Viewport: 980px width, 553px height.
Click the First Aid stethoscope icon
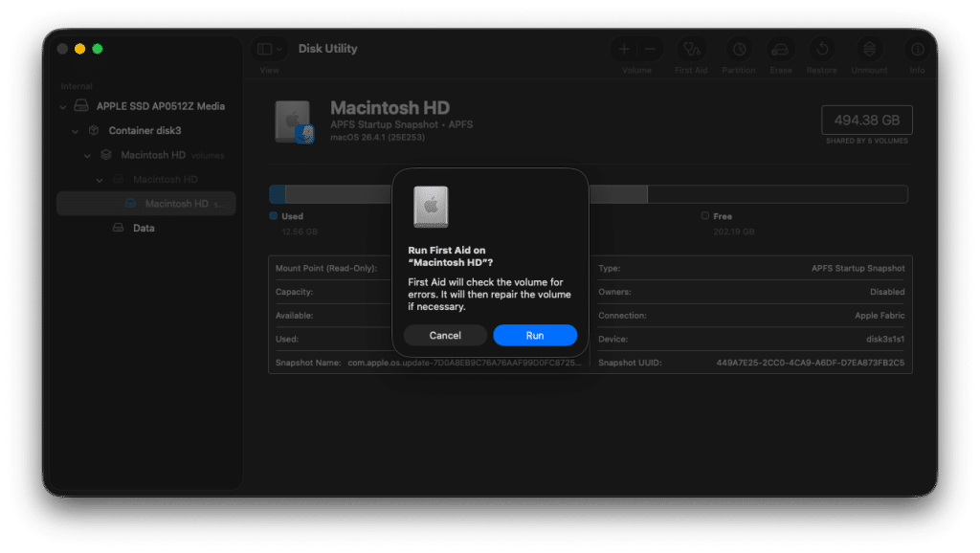click(691, 49)
